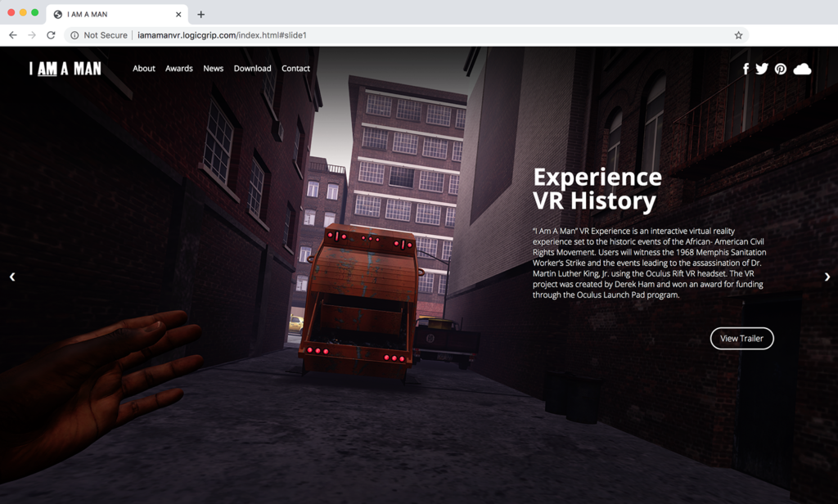This screenshot has width=838, height=504.
Task: Open a new browser tab
Action: point(201,15)
